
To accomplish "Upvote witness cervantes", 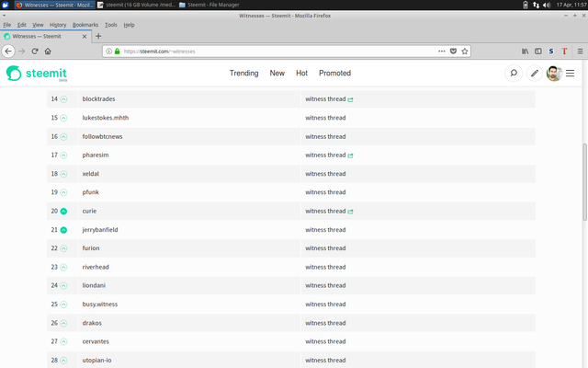I will click(x=63, y=341).
